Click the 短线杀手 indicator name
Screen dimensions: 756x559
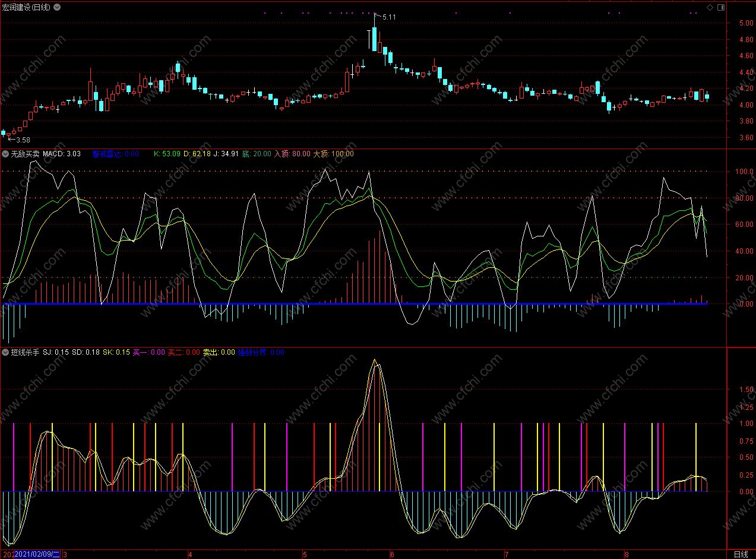coord(25,352)
